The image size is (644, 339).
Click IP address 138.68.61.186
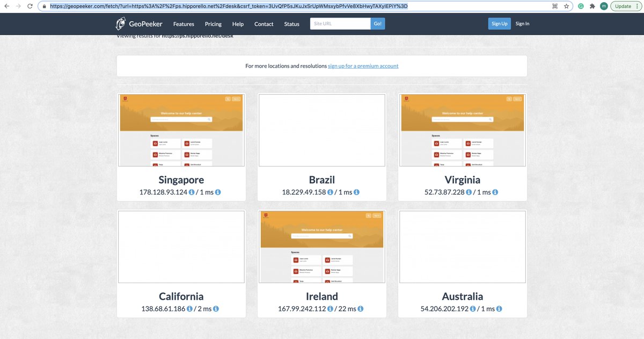pyautogui.click(x=163, y=309)
